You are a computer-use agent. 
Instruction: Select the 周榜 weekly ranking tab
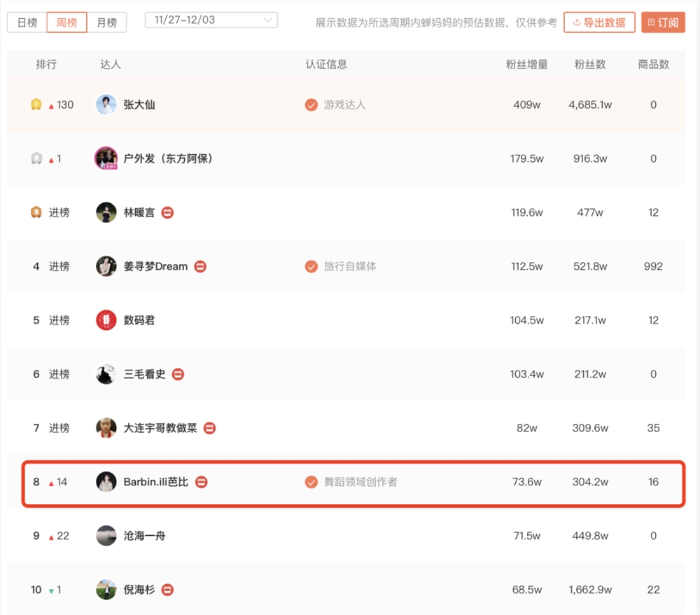[x=67, y=22]
